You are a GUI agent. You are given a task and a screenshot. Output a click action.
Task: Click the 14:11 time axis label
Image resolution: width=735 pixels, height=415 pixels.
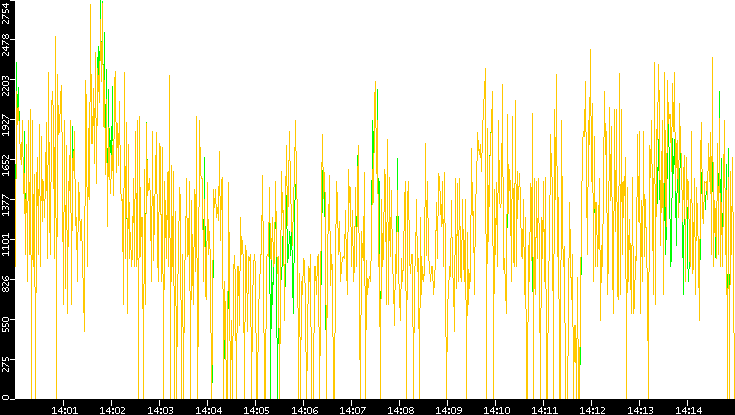[x=544, y=410]
